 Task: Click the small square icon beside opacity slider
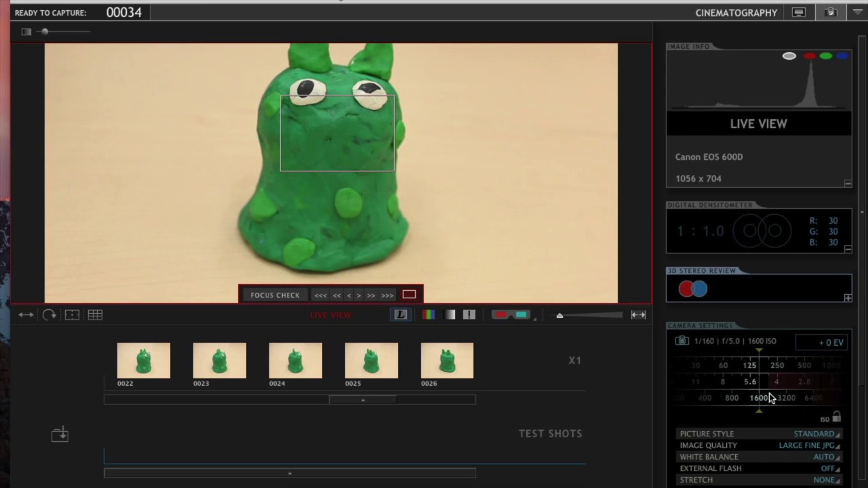26,31
